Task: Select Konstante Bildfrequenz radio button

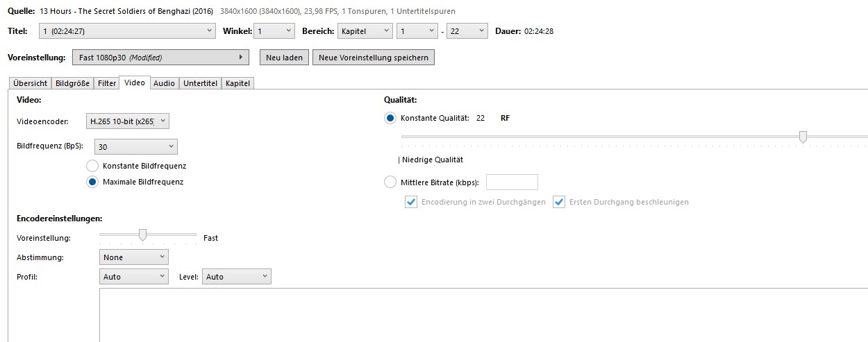Action: click(x=92, y=166)
